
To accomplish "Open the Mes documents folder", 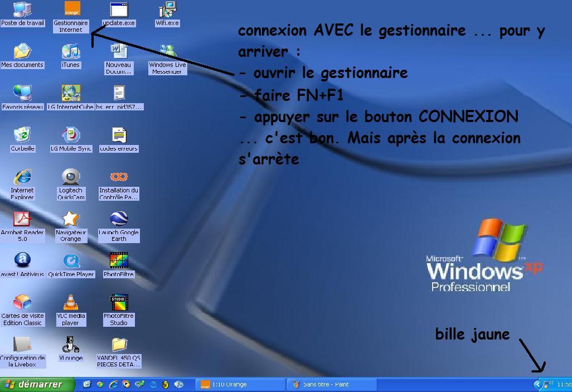I will coord(22,52).
